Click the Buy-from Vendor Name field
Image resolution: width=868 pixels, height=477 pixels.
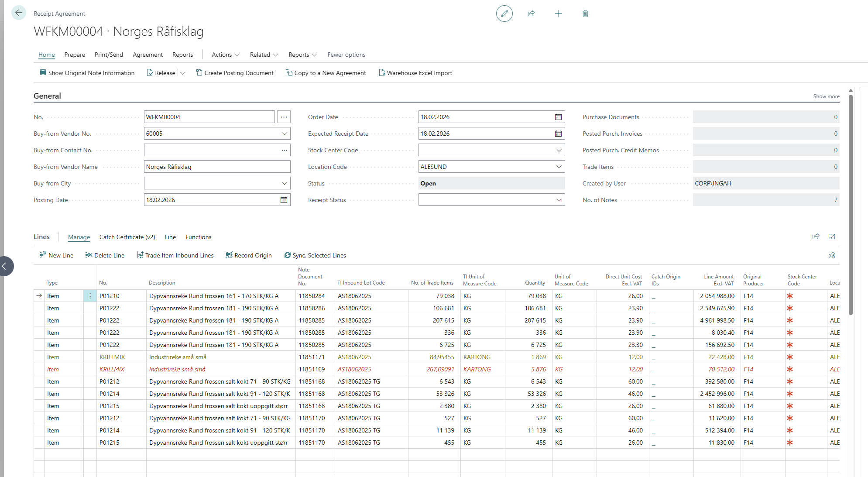[217, 167]
